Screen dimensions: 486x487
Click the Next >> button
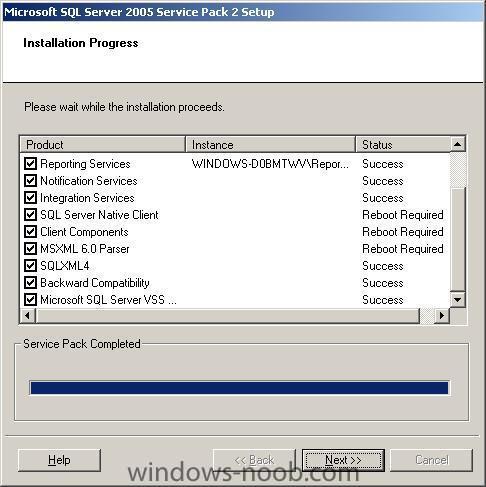click(x=343, y=460)
